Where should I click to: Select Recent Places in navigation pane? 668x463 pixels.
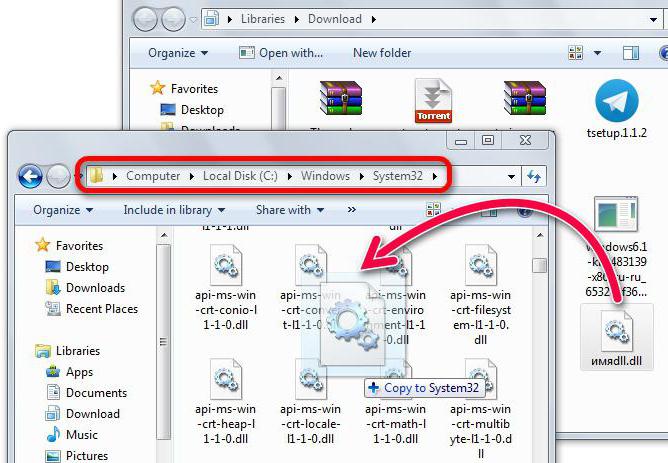[x=92, y=308]
